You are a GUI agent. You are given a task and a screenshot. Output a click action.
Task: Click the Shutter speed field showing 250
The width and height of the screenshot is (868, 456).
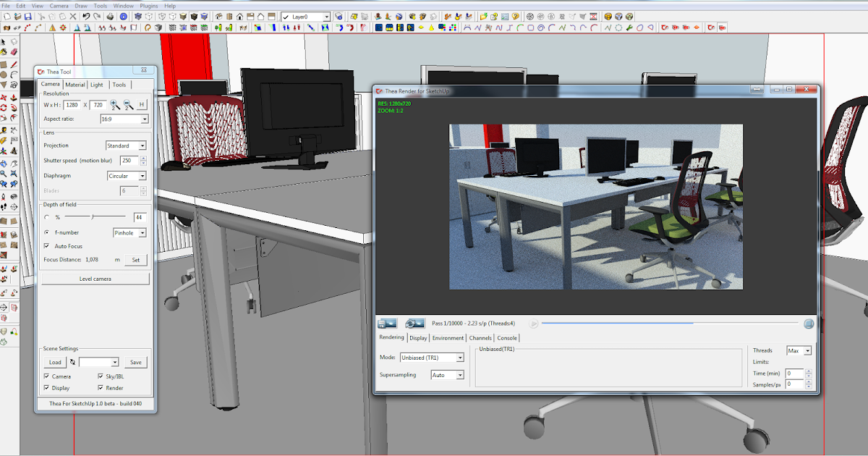click(x=129, y=161)
